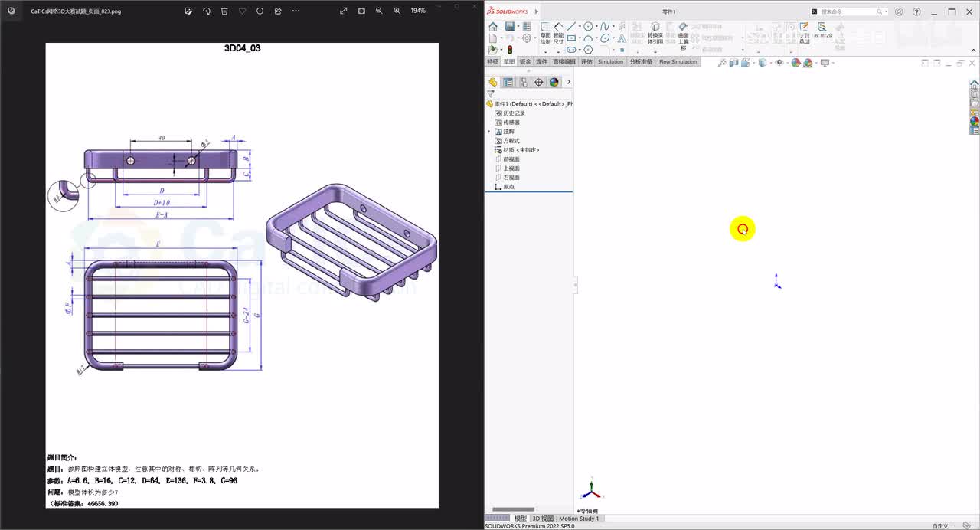Screen dimensions: 980x530
Task: Rotate the image in Photos viewer
Action: point(207,11)
